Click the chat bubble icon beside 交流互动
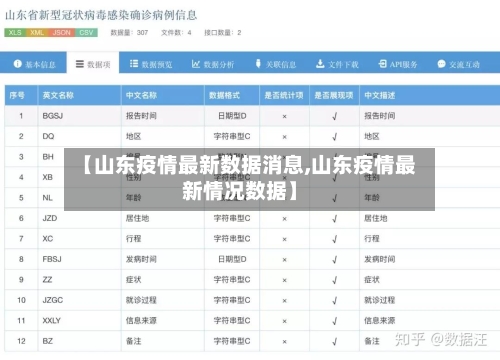Screen dimensions: 500x360 click(x=441, y=63)
